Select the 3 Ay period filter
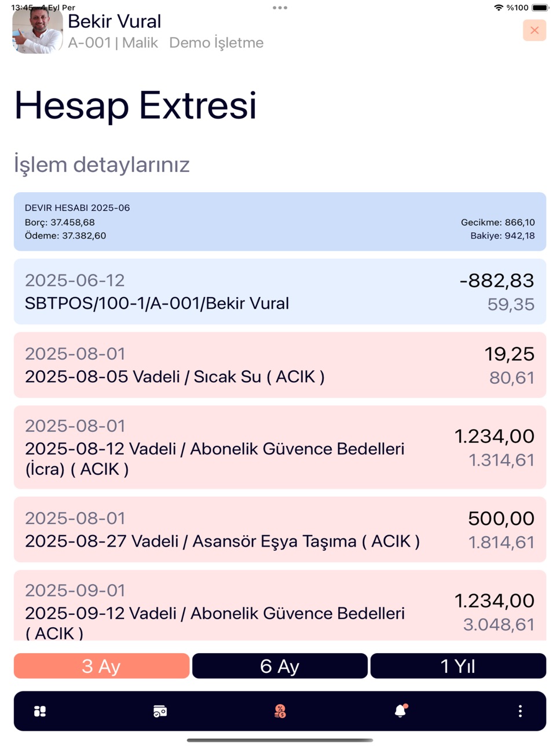560x747 pixels. [101, 666]
